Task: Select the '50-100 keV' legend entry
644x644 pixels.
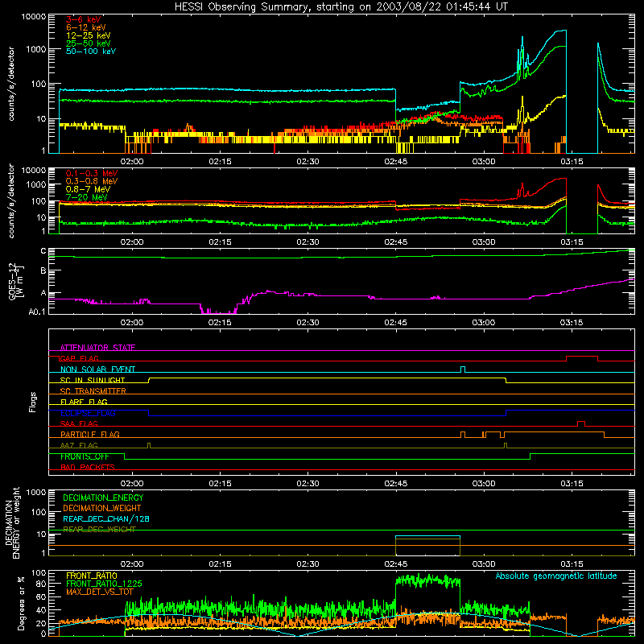Action: pyautogui.click(x=90, y=52)
